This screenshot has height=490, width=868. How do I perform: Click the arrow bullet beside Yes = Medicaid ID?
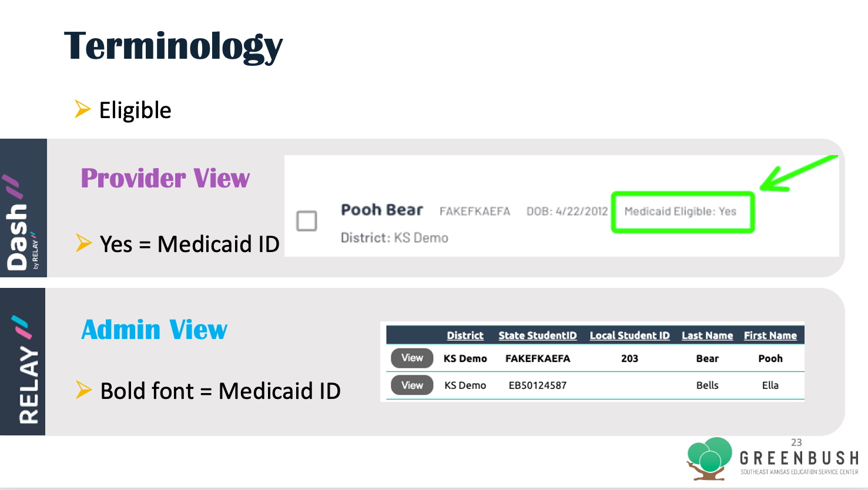coord(84,243)
